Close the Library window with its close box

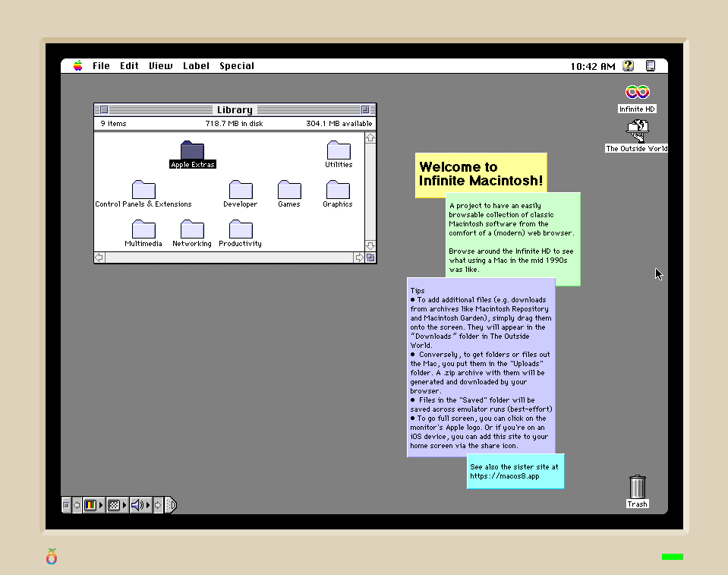[105, 109]
